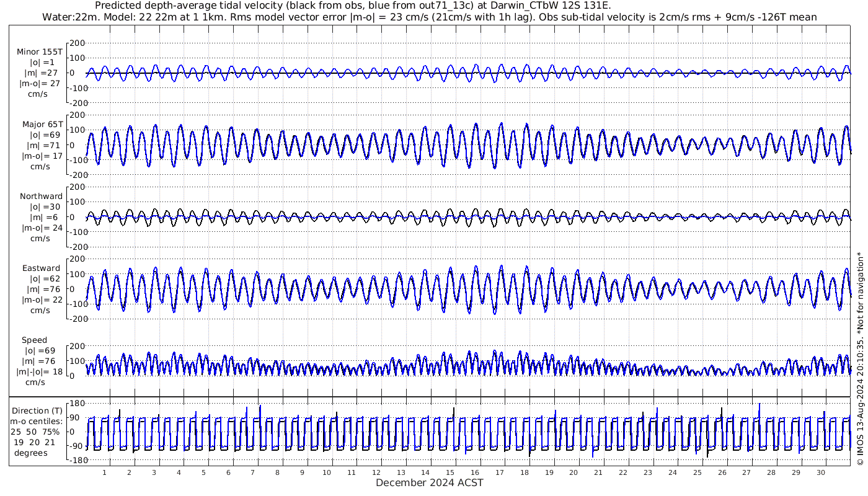Click the '19 20 21' centile values
Image resolution: width=868 pixels, height=496 pixels.
tap(33, 443)
